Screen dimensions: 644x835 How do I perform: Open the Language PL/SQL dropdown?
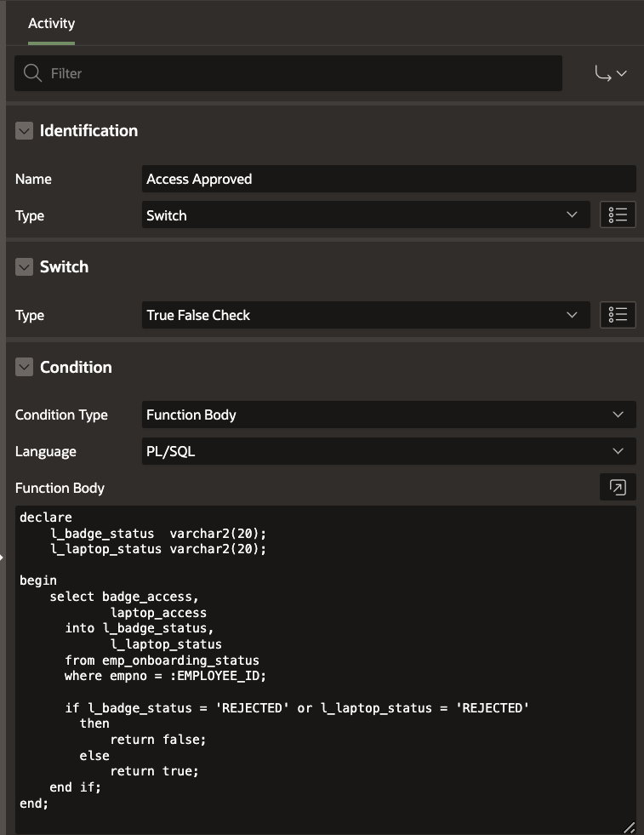click(x=389, y=451)
